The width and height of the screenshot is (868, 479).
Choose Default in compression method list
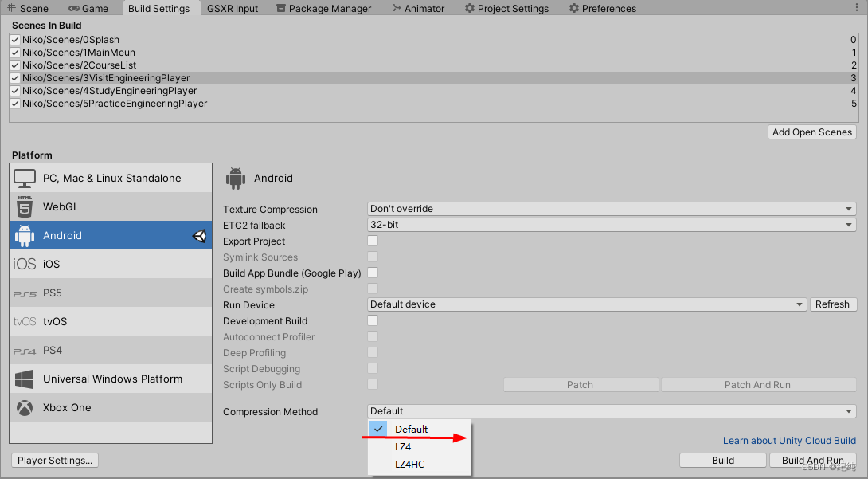(420, 429)
